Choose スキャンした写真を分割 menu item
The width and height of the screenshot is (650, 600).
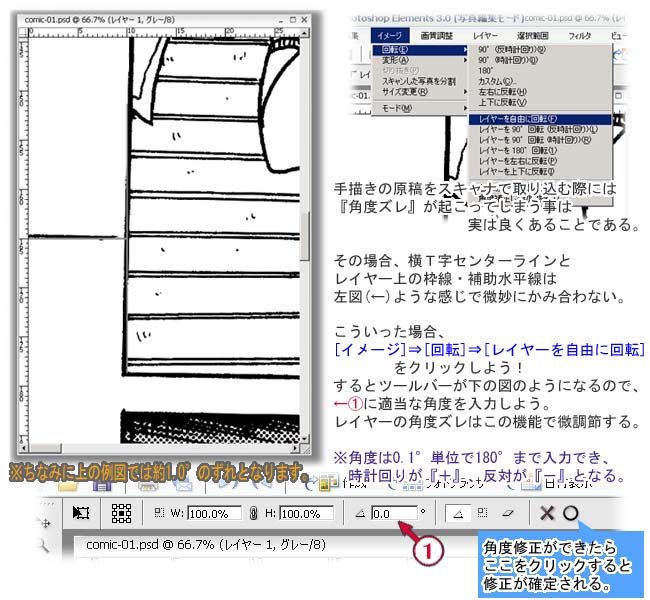tap(420, 81)
